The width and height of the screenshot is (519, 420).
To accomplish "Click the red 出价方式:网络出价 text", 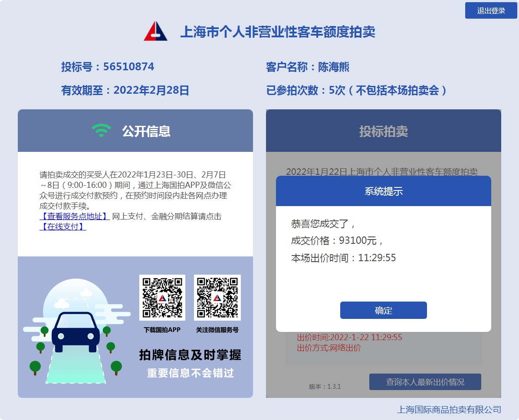I will 328,348.
